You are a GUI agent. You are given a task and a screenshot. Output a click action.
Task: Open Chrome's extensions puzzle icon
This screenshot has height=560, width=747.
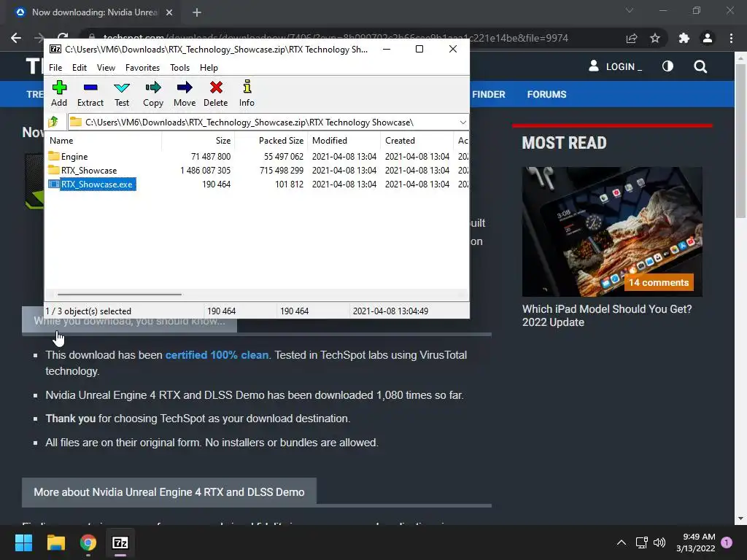(x=684, y=38)
